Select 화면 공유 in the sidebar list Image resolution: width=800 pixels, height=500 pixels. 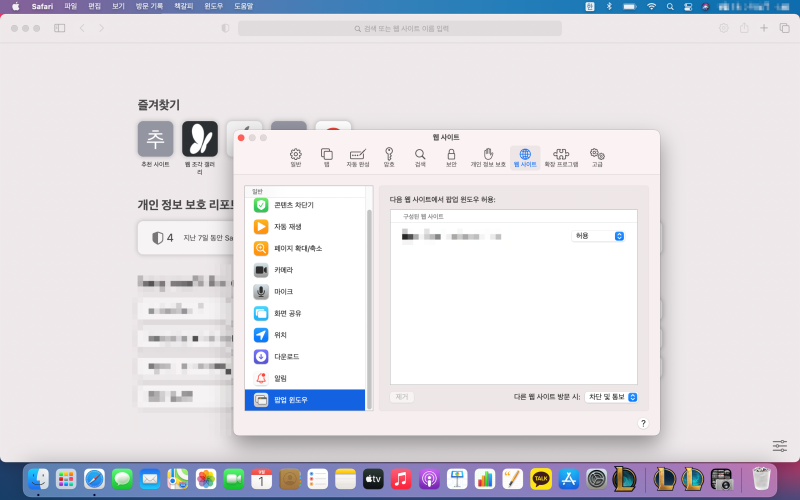305,313
